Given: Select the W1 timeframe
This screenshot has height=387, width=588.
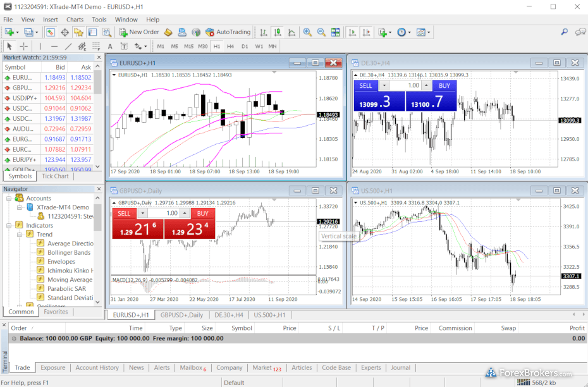Looking at the screenshot, I should pos(259,46).
